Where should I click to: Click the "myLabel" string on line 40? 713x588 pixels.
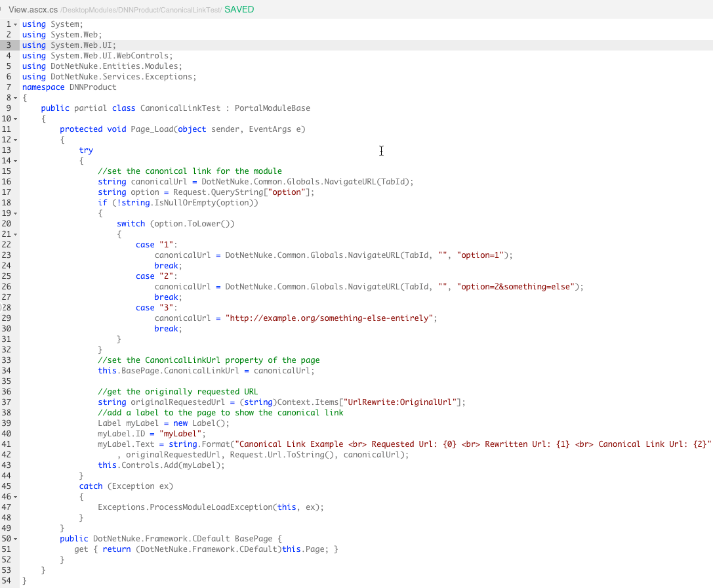(180, 433)
